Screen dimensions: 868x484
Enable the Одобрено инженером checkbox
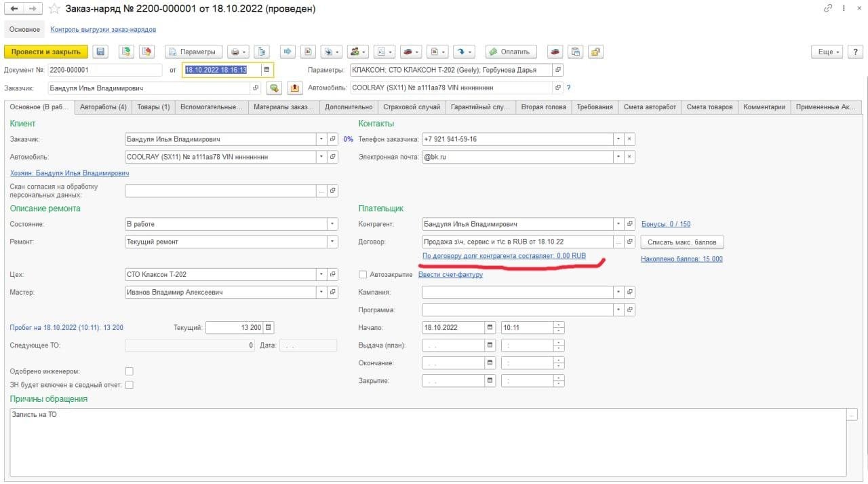pos(129,371)
